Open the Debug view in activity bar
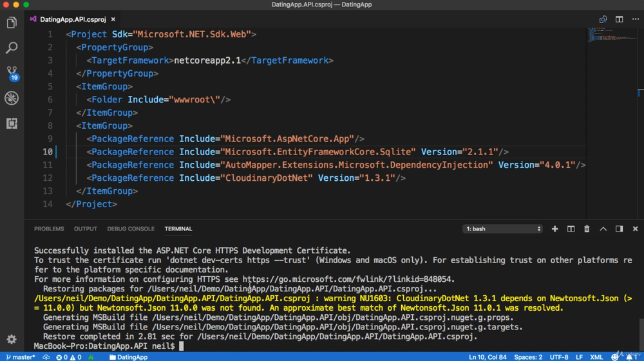The height and width of the screenshot is (361, 644). (12, 98)
